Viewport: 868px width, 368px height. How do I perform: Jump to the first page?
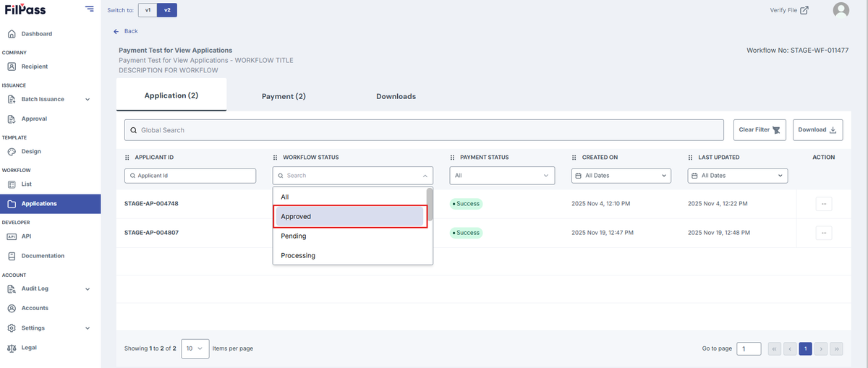pyautogui.click(x=774, y=348)
